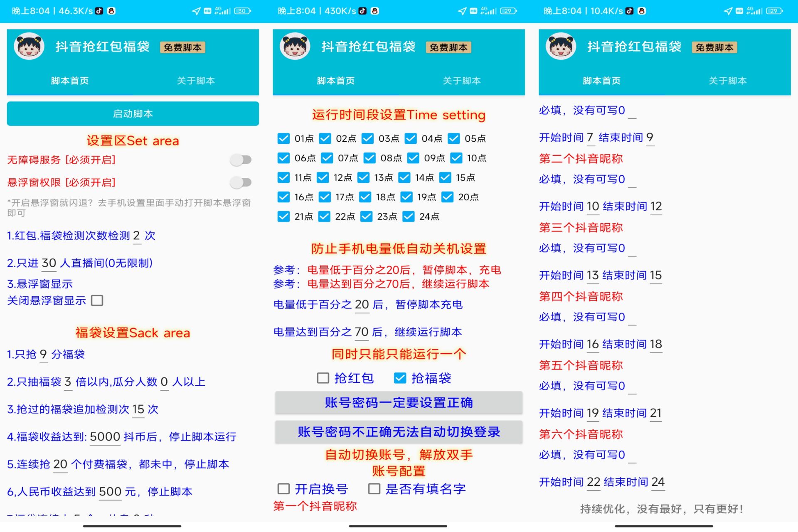798x532 pixels.
Task: Edit the 5000 抖币 stop threshold field
Action: coord(105,436)
